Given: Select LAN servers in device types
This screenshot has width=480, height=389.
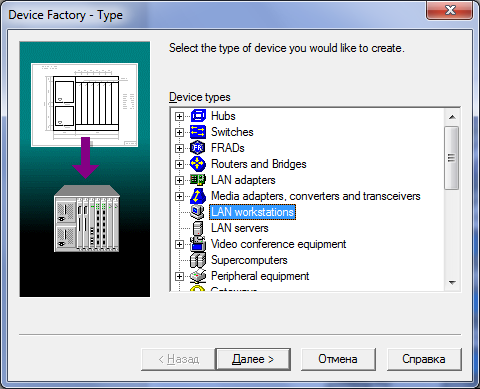Looking at the screenshot, I should (x=240, y=228).
